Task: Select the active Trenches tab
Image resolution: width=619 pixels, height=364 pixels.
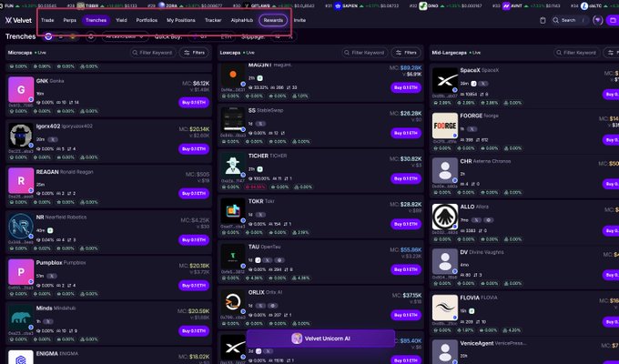Action: pyautogui.click(x=96, y=20)
